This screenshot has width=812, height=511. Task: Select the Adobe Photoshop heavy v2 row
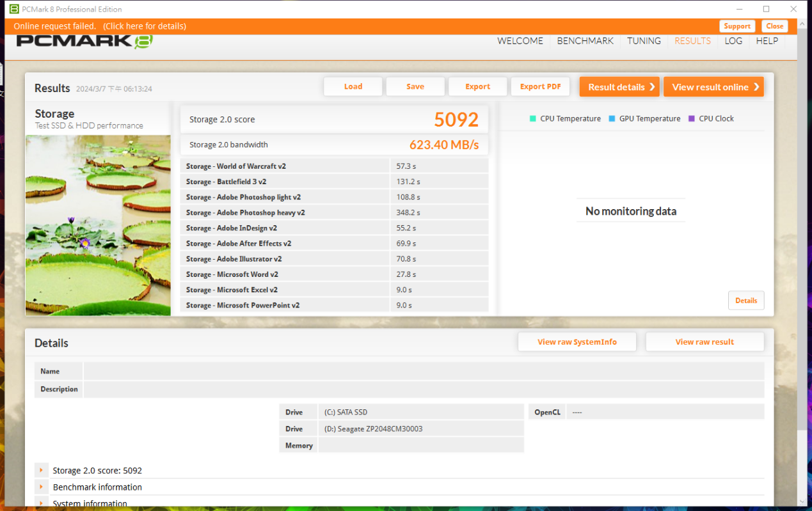[334, 212]
